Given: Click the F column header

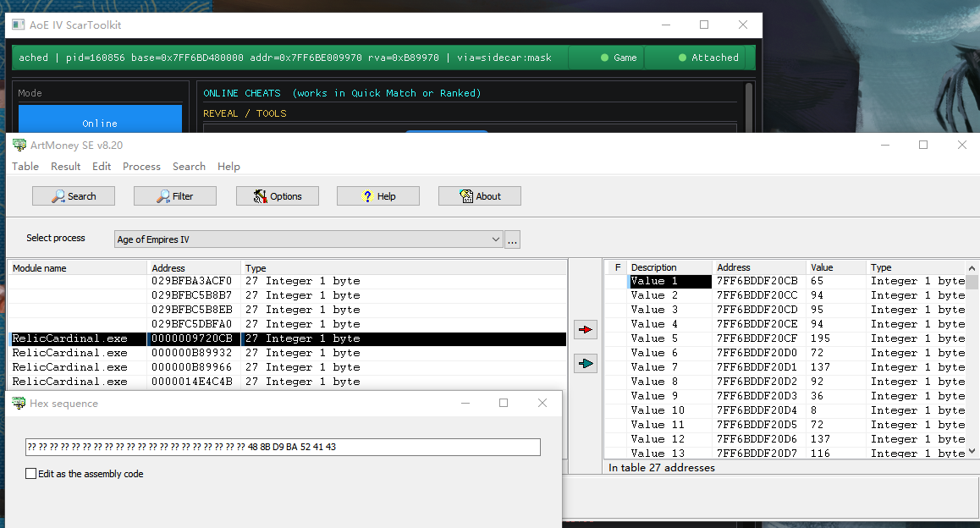Looking at the screenshot, I should click(x=618, y=267).
